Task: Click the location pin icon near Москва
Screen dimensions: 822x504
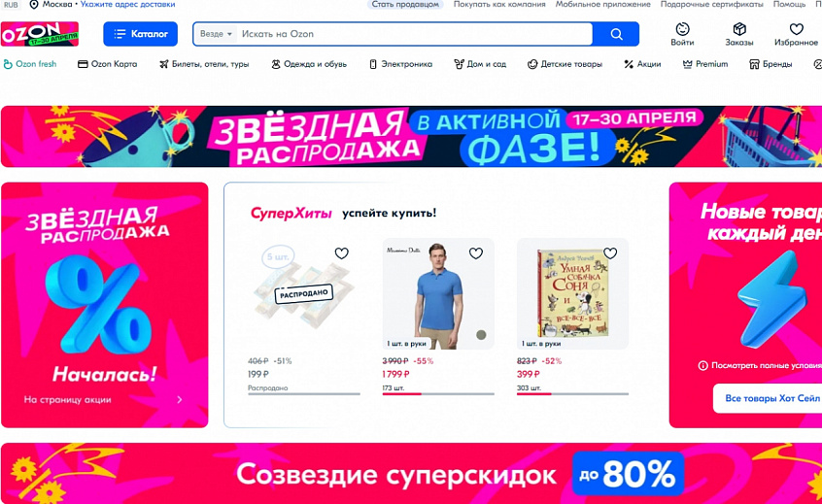Action: [x=34, y=5]
